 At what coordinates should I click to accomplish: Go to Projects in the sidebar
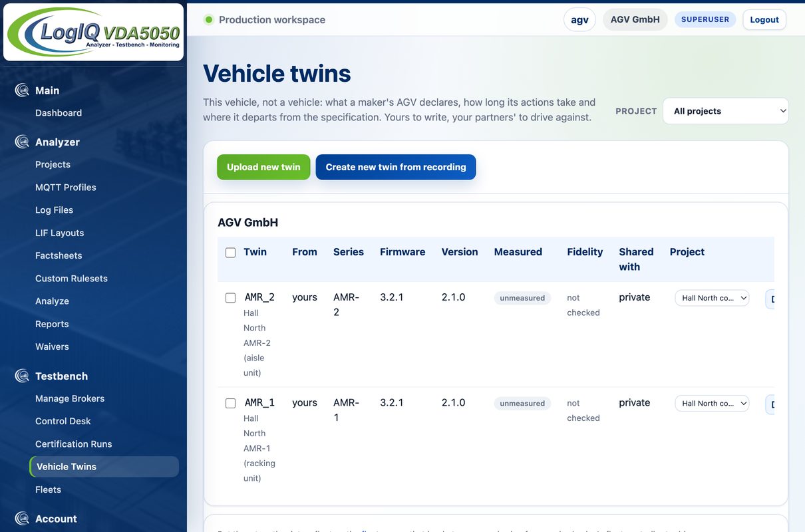[53, 164]
